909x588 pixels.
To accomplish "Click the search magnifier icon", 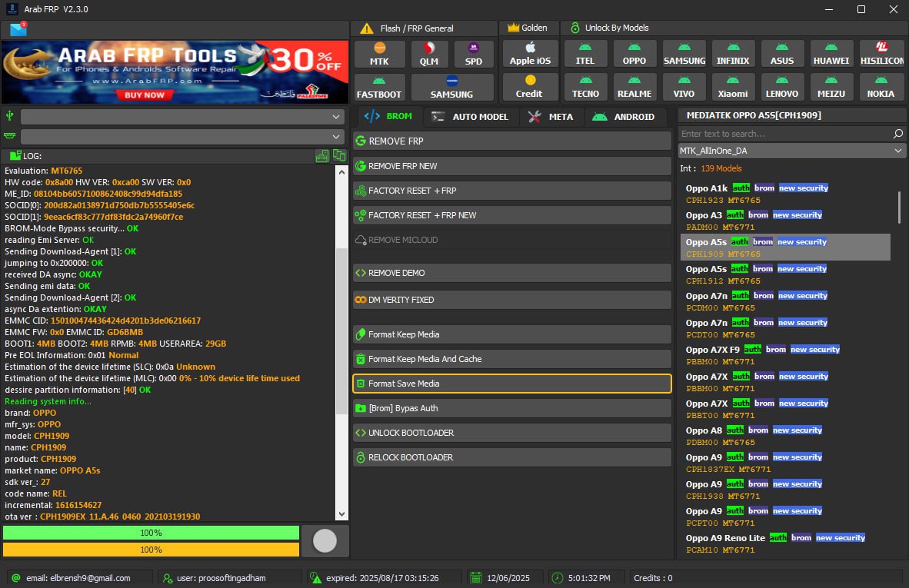I will [x=897, y=134].
